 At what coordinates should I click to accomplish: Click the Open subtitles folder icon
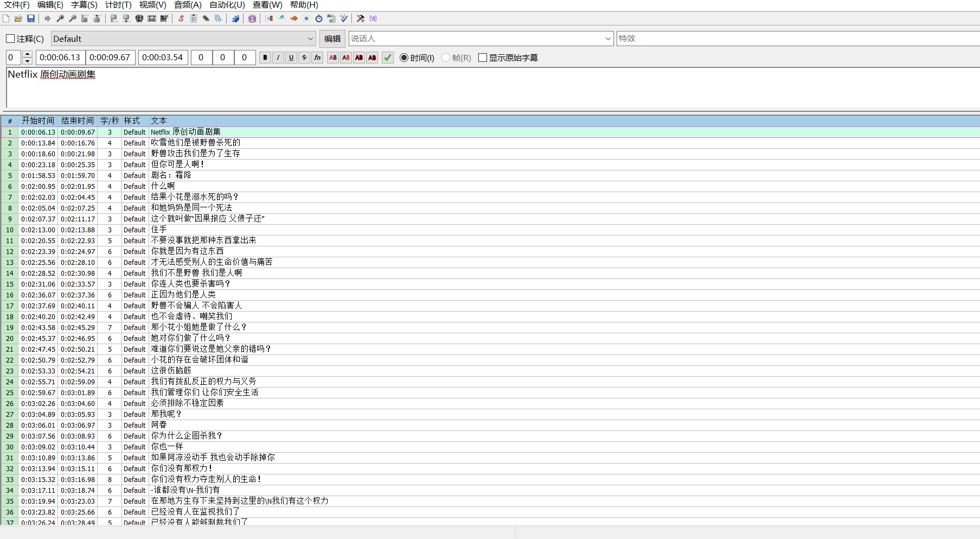18,18
